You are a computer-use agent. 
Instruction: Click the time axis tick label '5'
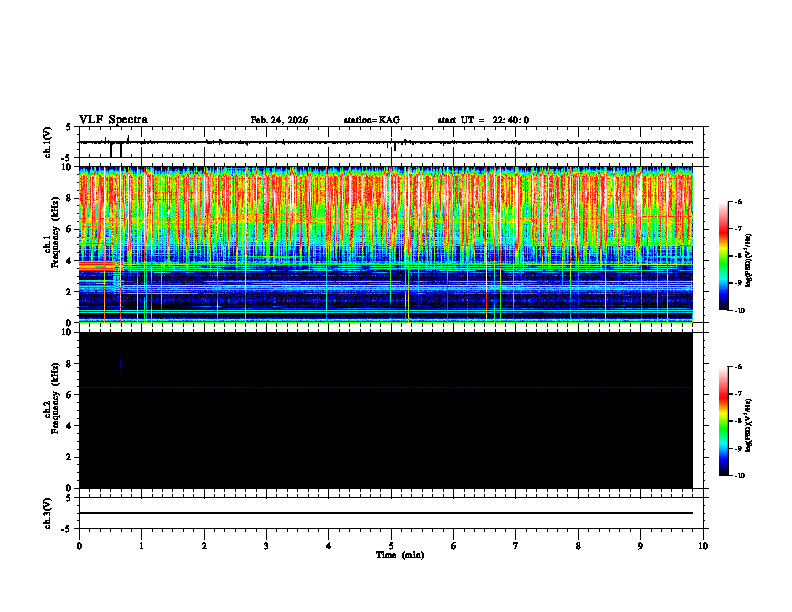pos(391,546)
